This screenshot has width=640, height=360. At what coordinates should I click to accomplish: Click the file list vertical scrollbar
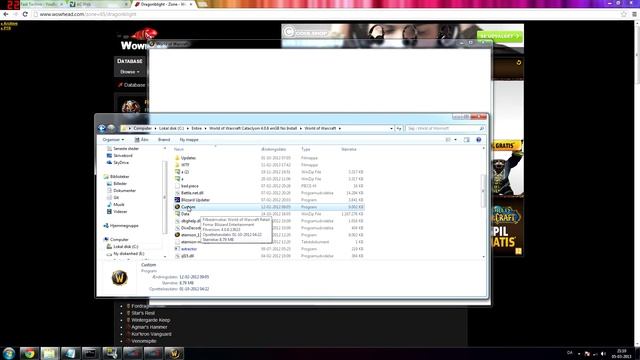point(484,191)
